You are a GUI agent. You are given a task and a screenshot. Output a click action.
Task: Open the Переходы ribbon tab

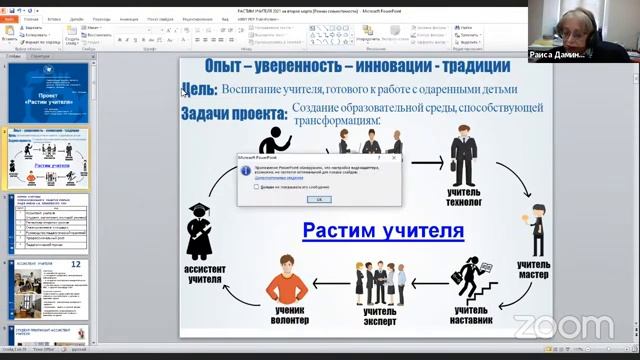(101, 19)
